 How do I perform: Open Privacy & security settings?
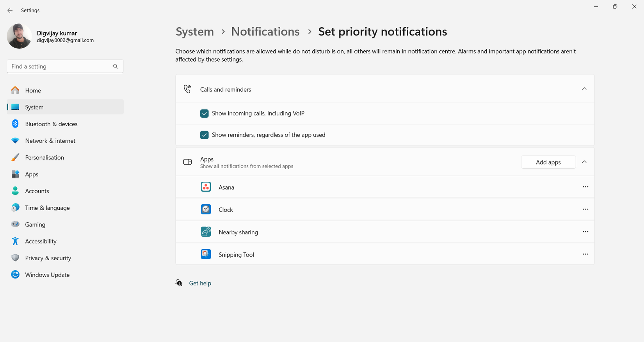[48, 258]
